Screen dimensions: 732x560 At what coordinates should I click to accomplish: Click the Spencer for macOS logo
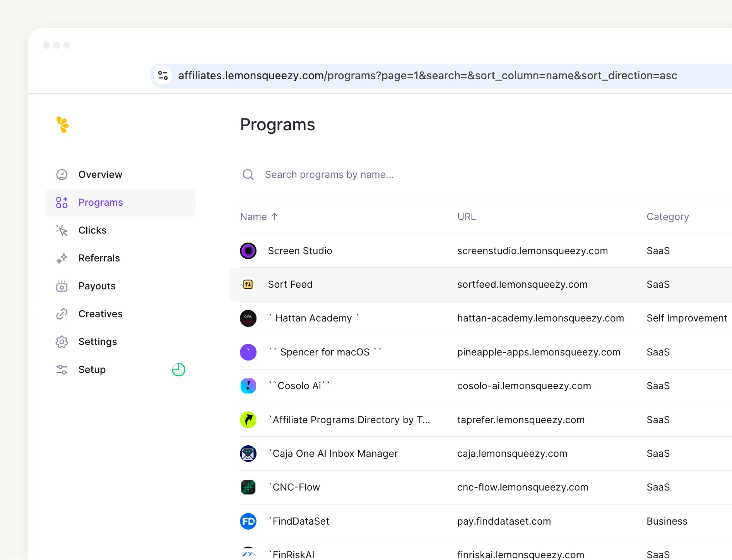point(248,352)
